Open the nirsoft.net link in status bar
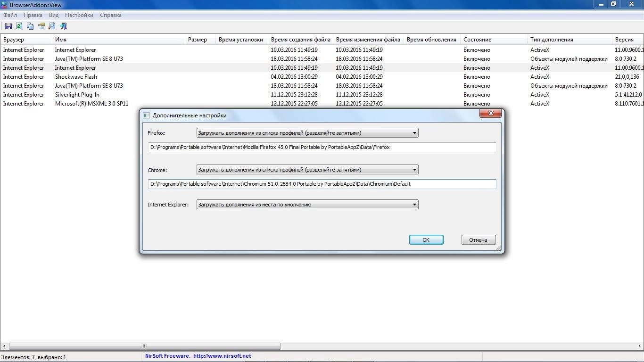This screenshot has width=644, height=362. [222, 356]
